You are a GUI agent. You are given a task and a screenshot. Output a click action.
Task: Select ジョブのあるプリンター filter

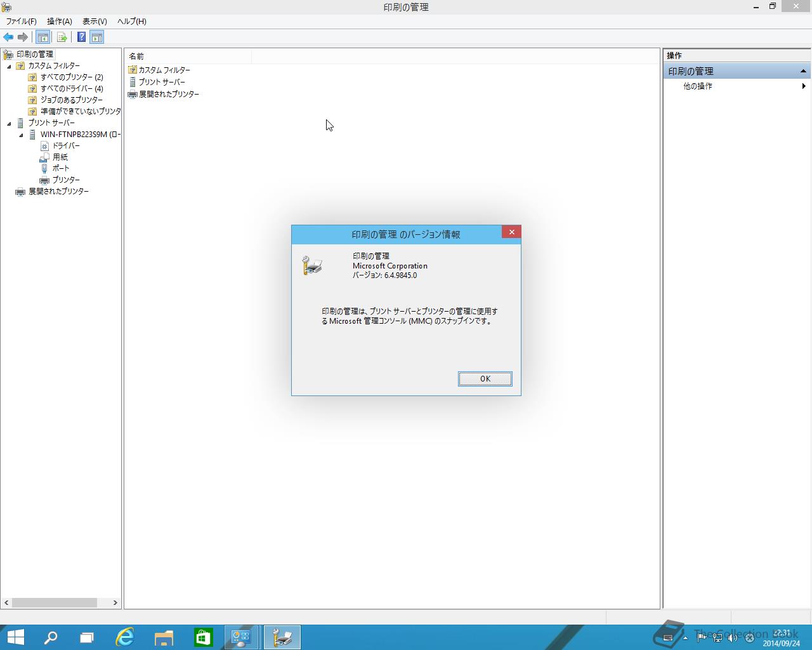(71, 100)
